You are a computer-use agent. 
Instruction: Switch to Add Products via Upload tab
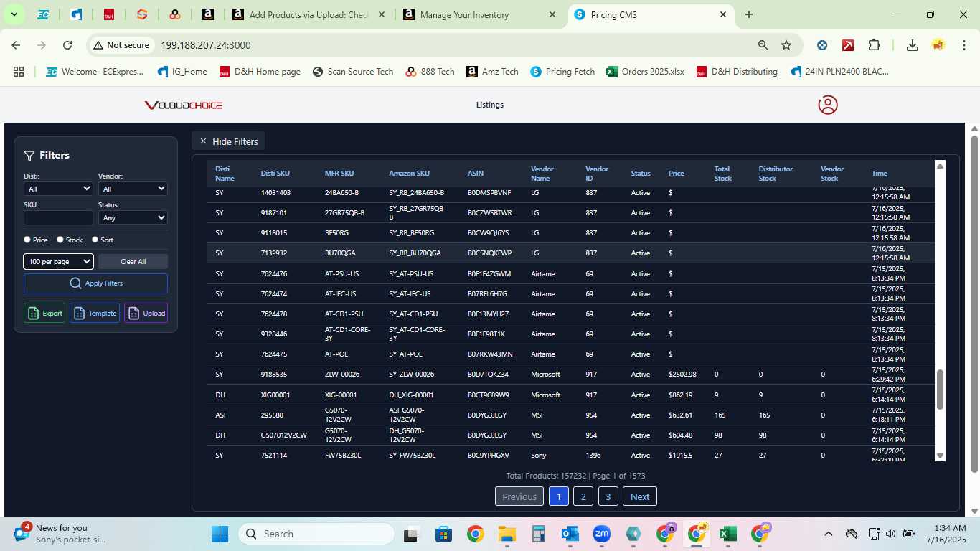(x=308, y=14)
